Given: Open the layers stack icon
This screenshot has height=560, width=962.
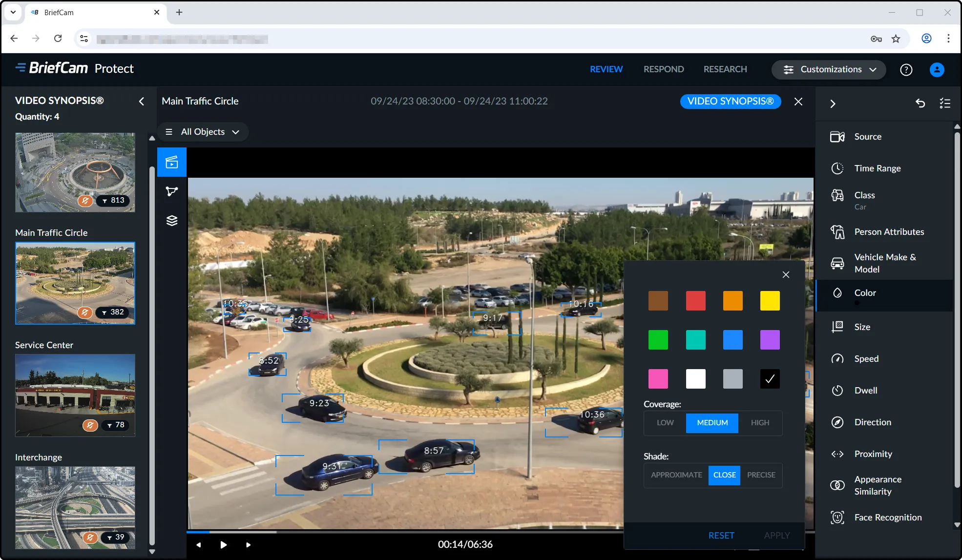Looking at the screenshot, I should [x=172, y=221].
